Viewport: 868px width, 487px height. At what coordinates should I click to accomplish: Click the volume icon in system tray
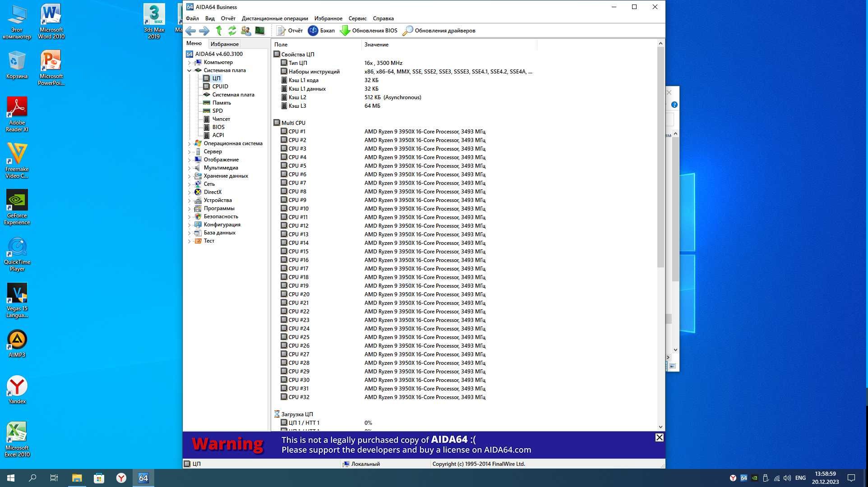787,478
